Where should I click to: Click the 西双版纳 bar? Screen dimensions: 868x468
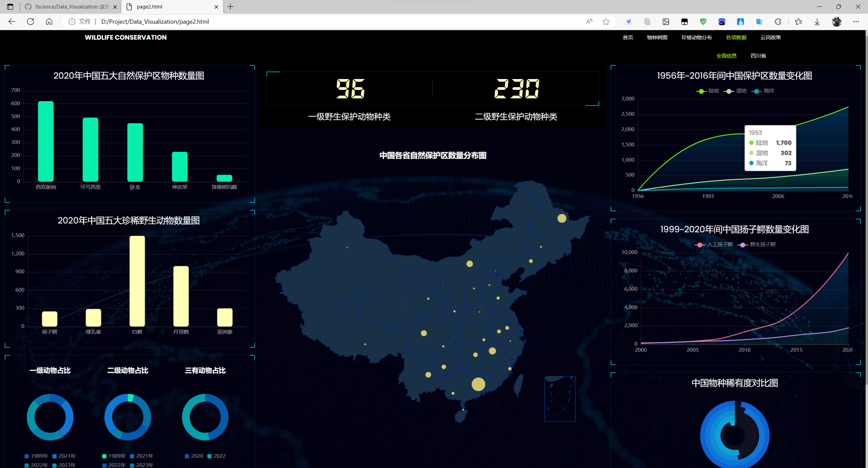pos(46,141)
